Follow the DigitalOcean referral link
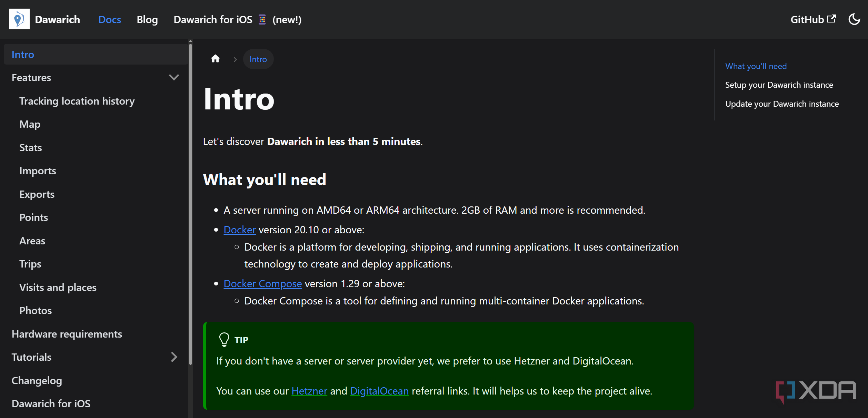The height and width of the screenshot is (418, 868). click(379, 391)
